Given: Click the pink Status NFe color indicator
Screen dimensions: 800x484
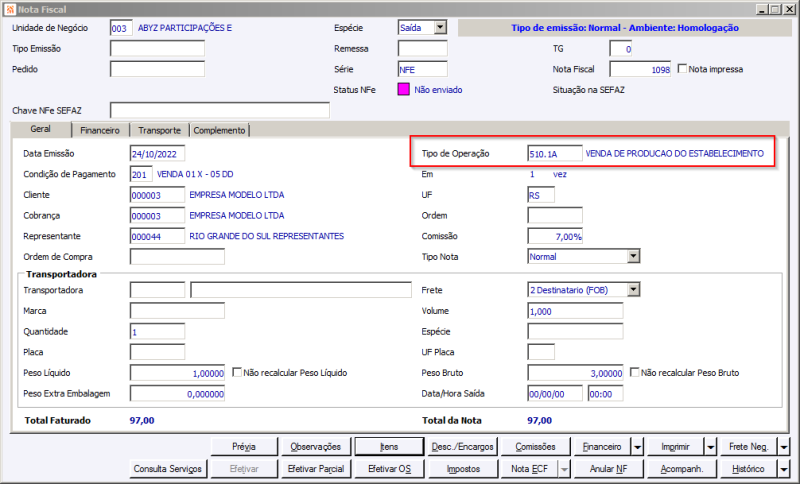Looking at the screenshot, I should 404,90.
